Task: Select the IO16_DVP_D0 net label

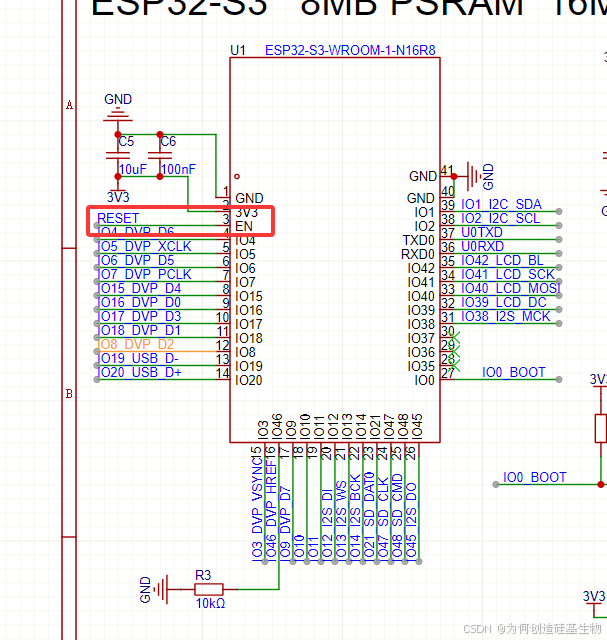Action: coord(139,302)
